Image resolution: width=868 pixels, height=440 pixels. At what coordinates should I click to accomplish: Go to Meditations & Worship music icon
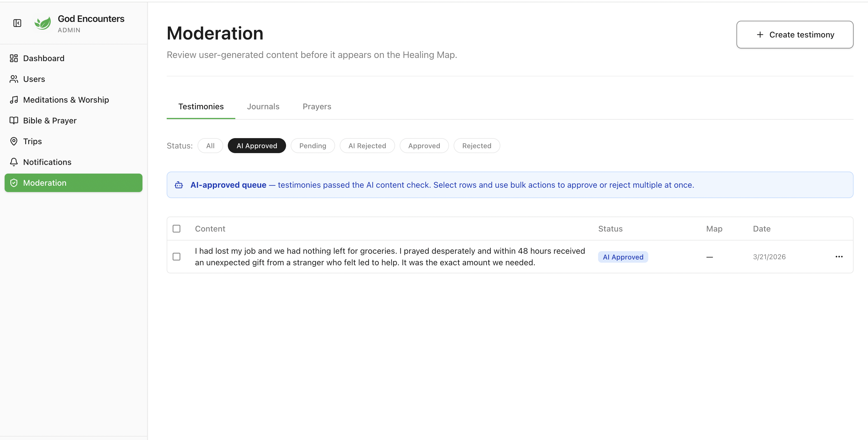[x=14, y=100]
